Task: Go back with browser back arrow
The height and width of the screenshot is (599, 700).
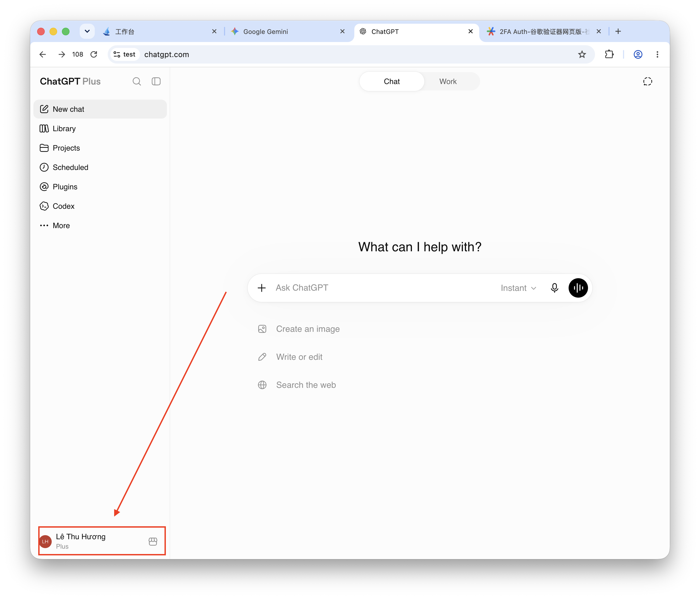Action: 43,54
